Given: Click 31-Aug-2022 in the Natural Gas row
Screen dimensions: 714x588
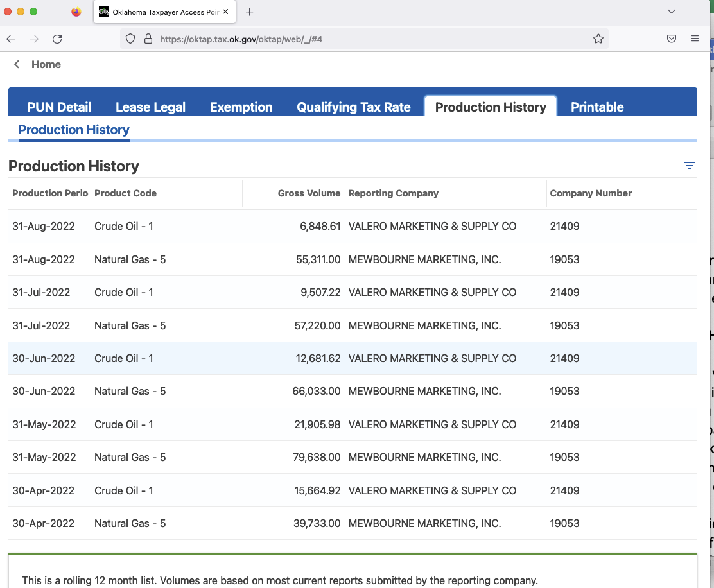Looking at the screenshot, I should point(43,259).
